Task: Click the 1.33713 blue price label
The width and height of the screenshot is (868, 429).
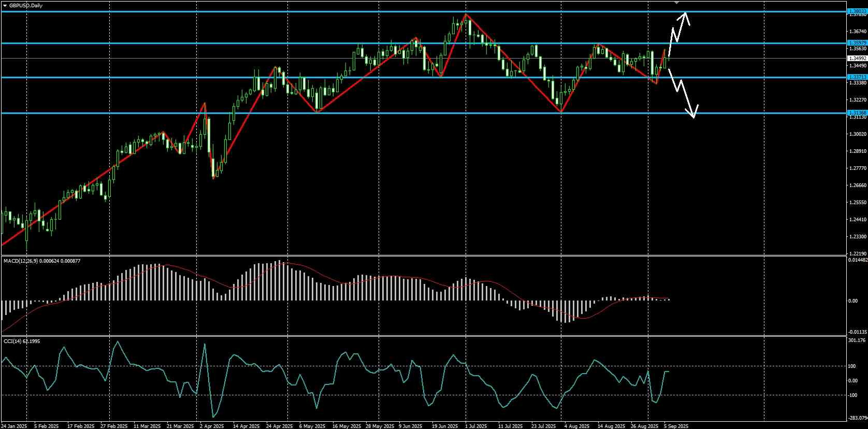Action: 857,77
